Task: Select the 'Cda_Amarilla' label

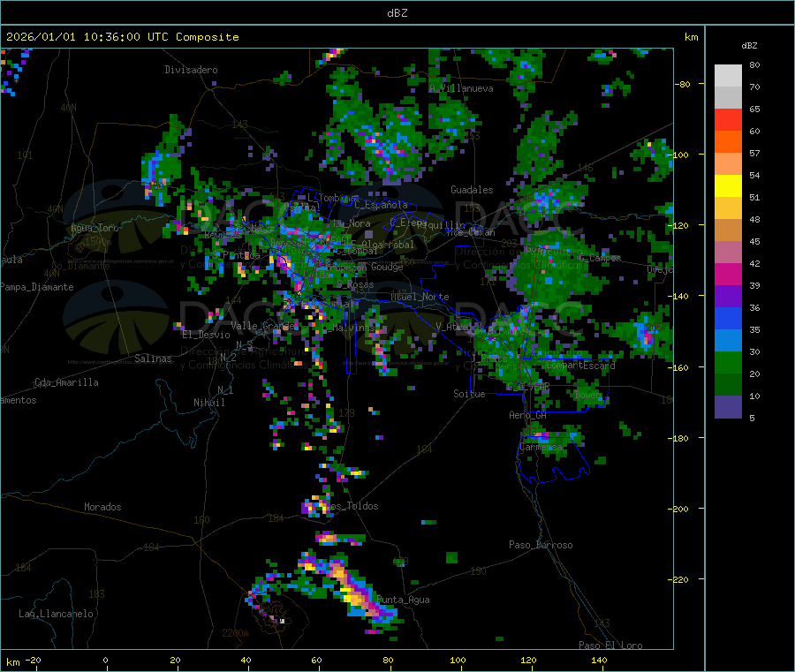Action: click(x=66, y=382)
